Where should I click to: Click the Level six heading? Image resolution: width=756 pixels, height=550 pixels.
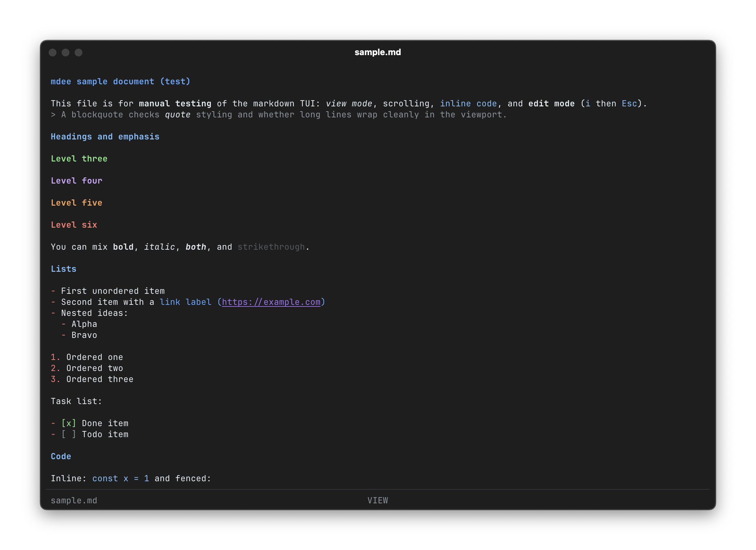(74, 225)
